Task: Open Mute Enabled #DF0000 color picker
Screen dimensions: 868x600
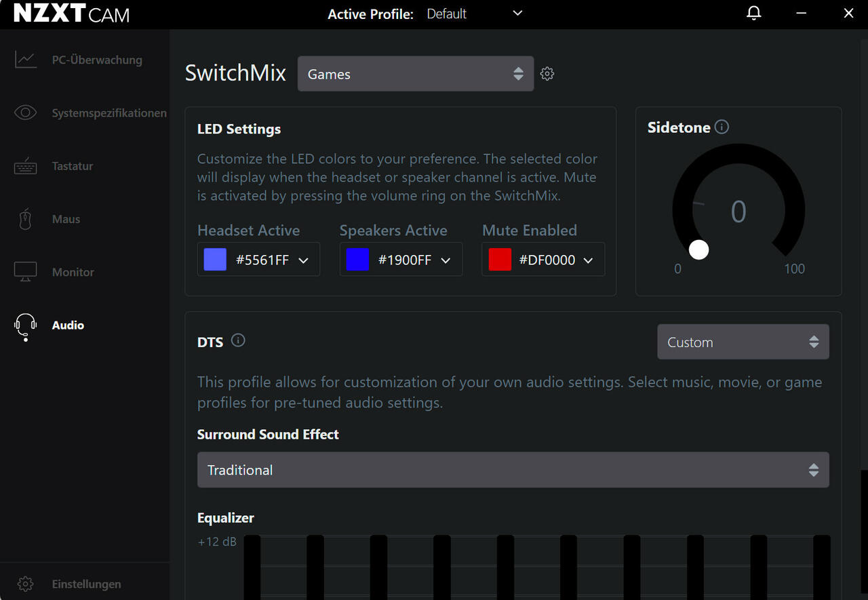Action: click(543, 260)
